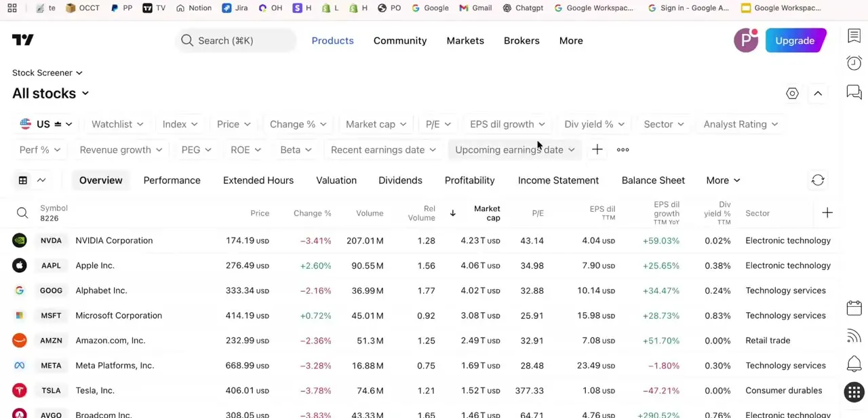Switch to the Dividends tab
This screenshot has height=418, width=868.
point(400,180)
